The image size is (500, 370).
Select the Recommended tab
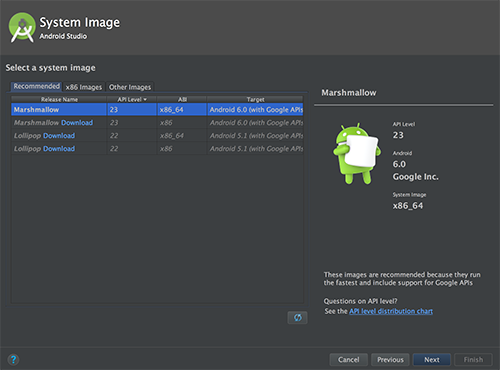36,86
